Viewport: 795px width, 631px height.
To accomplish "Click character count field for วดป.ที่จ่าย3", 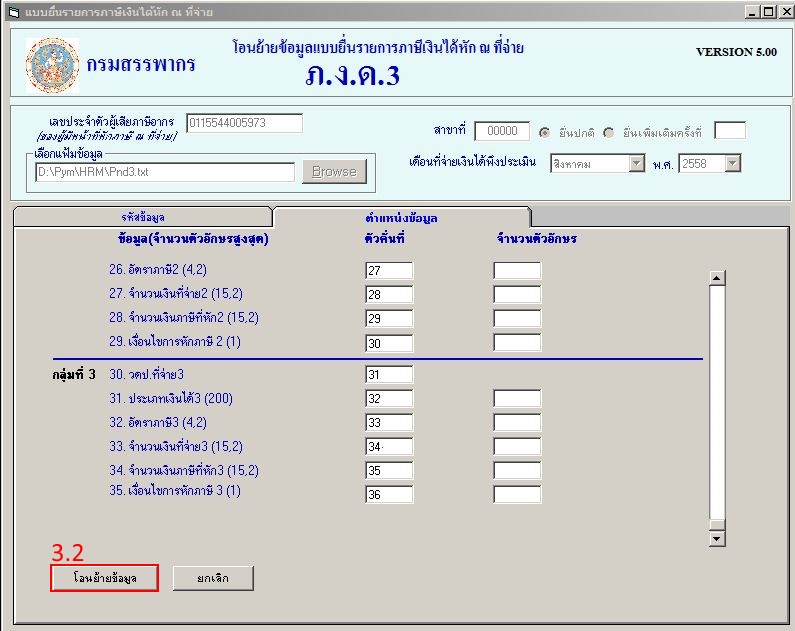I will (x=517, y=374).
